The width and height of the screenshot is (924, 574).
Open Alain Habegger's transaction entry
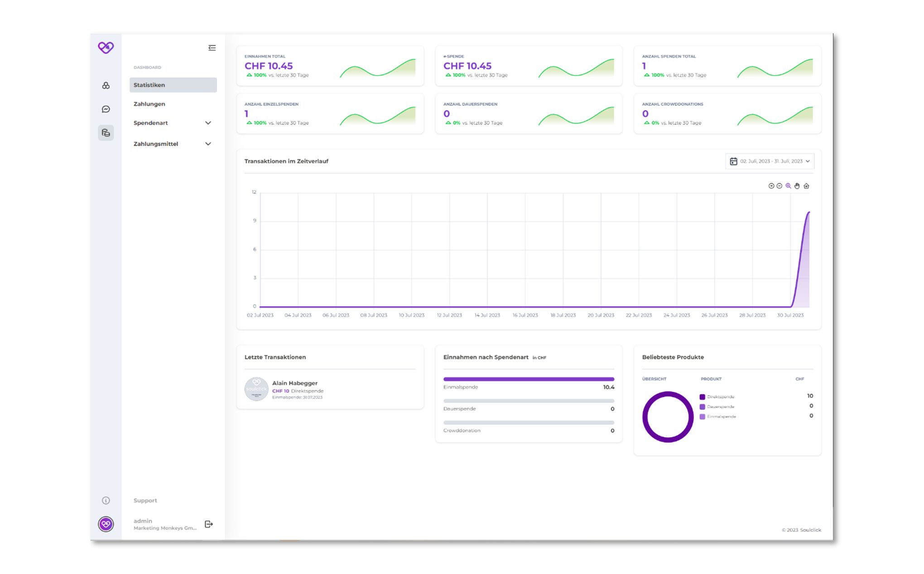294,389
